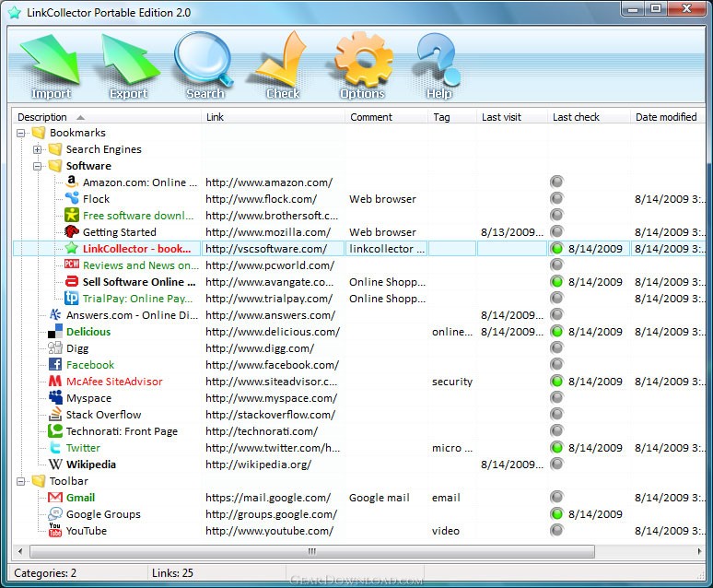Screen dimensions: 713x588
Task: Collapse the Toolbar folder
Action: click(x=20, y=481)
